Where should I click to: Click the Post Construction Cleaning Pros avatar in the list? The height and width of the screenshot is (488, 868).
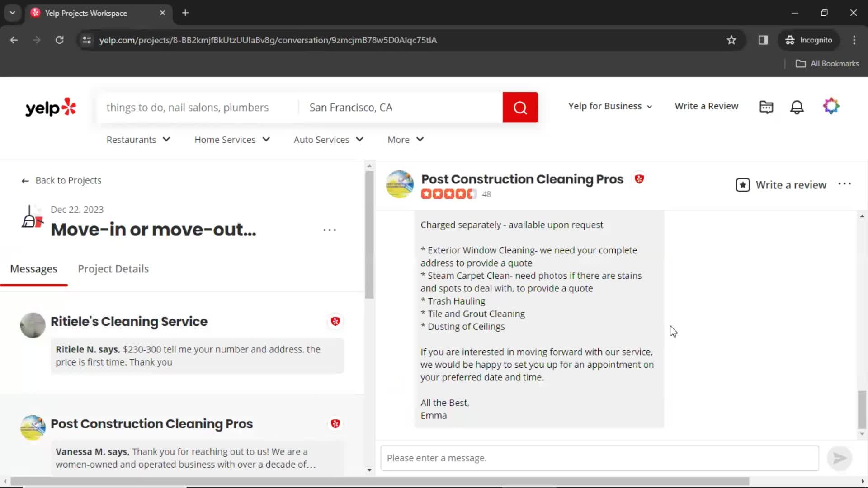click(x=33, y=427)
